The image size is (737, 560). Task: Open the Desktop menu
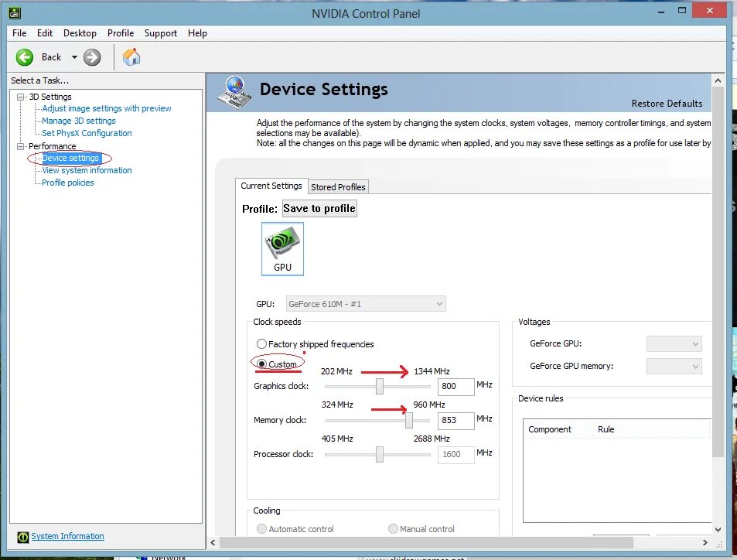(80, 33)
